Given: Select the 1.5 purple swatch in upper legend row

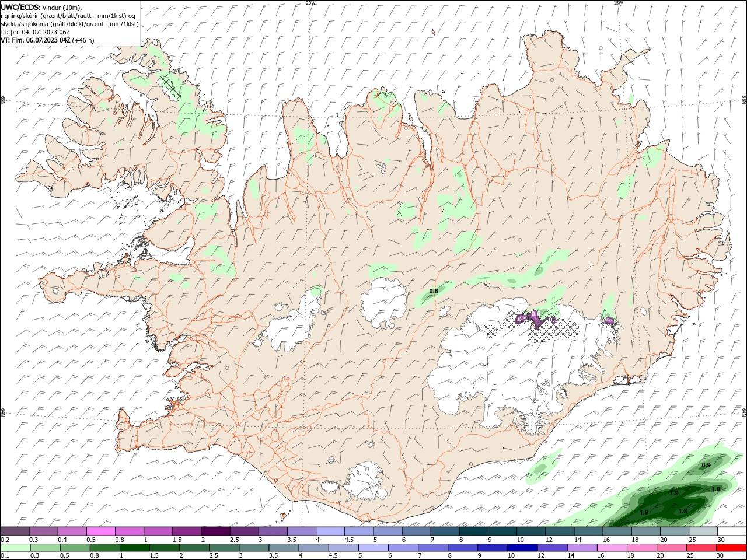Looking at the screenshot, I should click(x=187, y=531).
